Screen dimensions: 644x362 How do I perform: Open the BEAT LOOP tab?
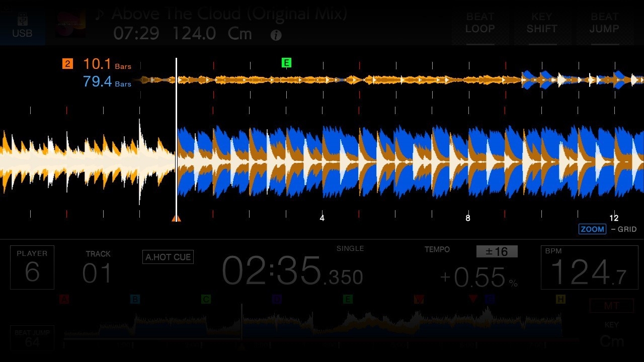coord(479,24)
